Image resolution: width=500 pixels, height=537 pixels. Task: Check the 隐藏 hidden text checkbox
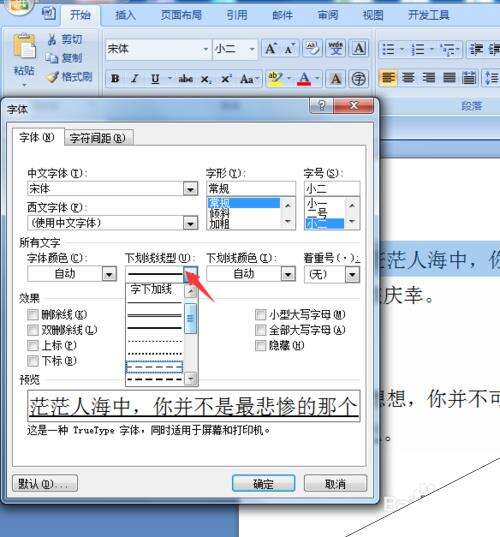point(261,345)
